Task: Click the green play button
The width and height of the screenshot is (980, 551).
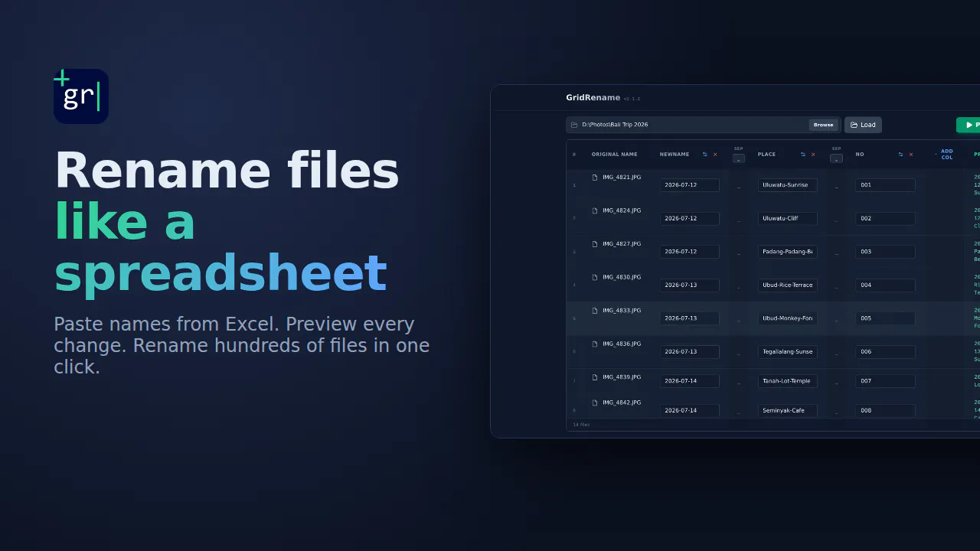Action: [x=969, y=125]
